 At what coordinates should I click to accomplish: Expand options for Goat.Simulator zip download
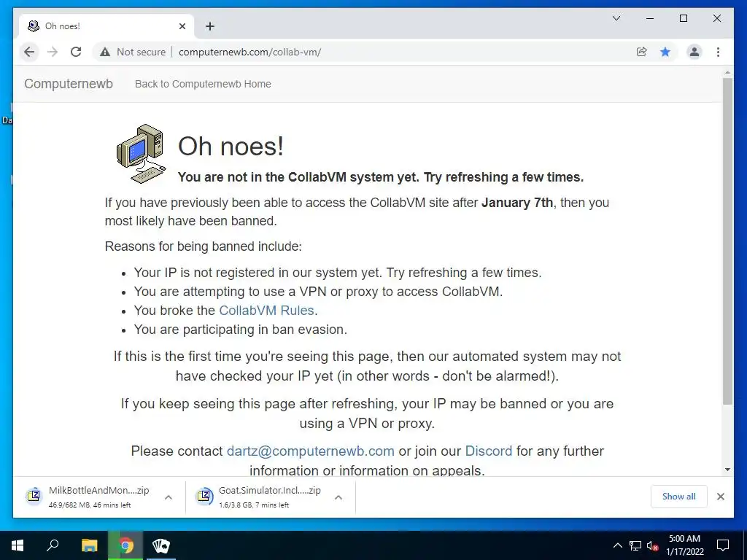pyautogui.click(x=338, y=497)
